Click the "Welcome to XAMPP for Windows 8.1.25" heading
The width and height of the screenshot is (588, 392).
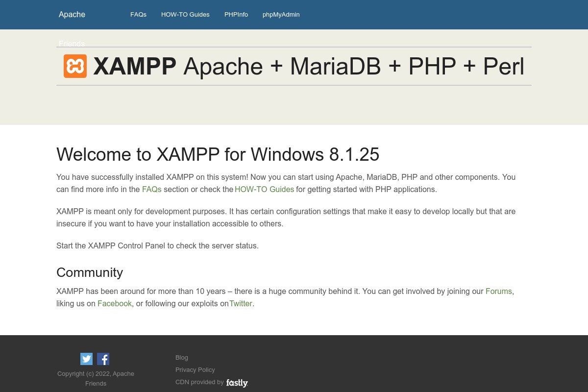pyautogui.click(x=218, y=154)
